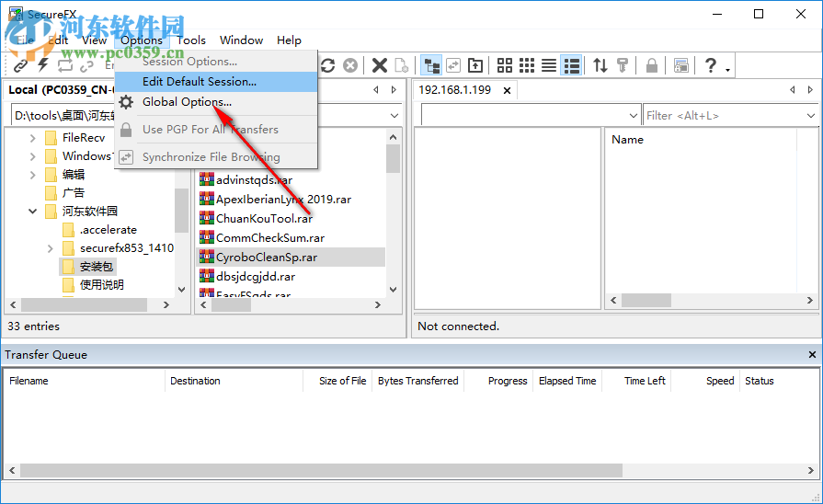Viewport: 823px width, 504px height.
Task: Select the 广告 folder in tree
Action: tap(74, 192)
